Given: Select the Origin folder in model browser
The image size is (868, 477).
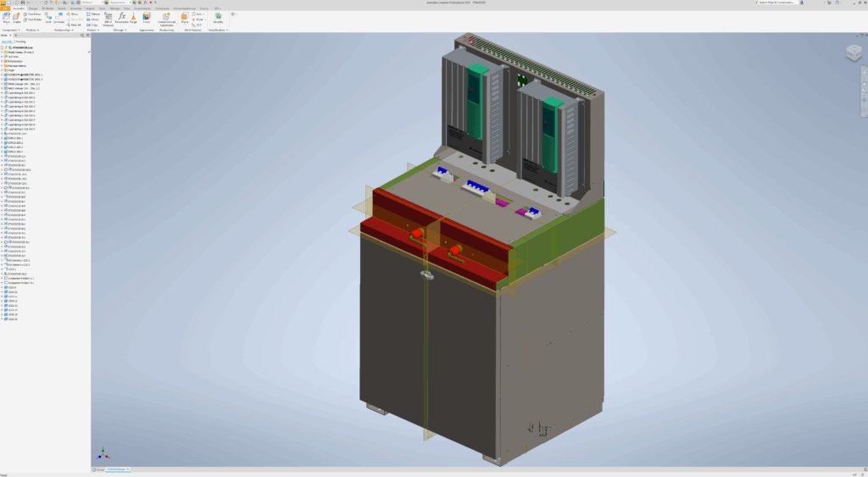Looking at the screenshot, I should coord(12,70).
